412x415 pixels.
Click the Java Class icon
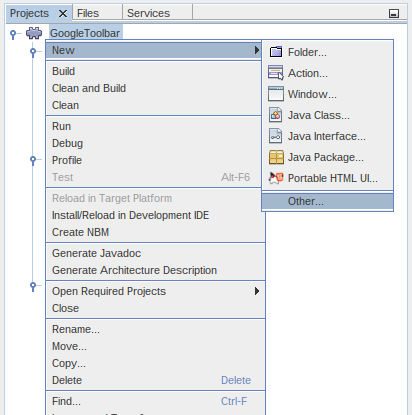[x=276, y=115]
